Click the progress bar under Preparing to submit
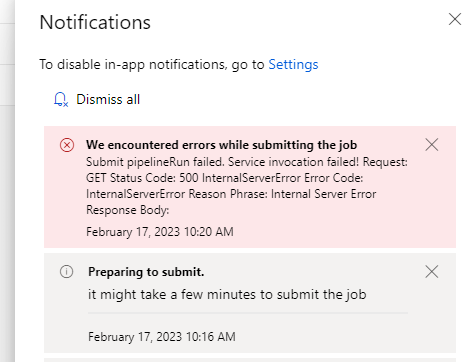 pyautogui.click(x=248, y=313)
